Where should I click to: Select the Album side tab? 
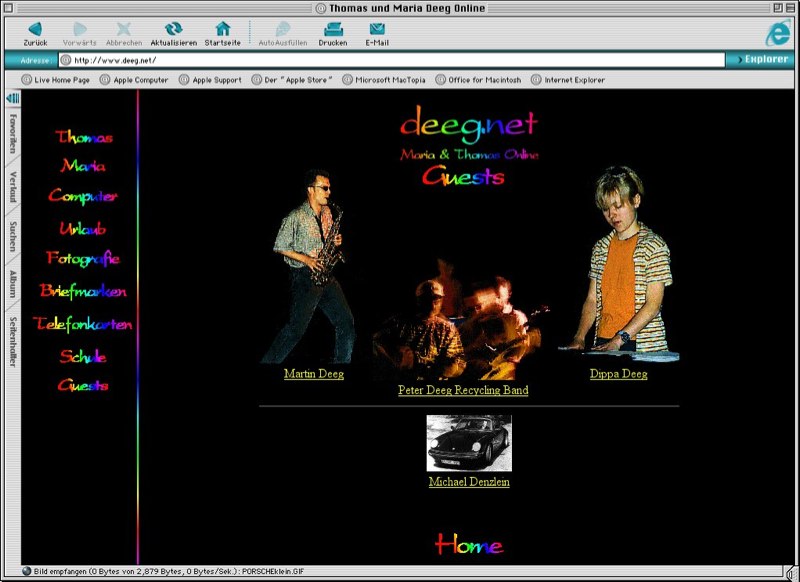click(x=13, y=284)
